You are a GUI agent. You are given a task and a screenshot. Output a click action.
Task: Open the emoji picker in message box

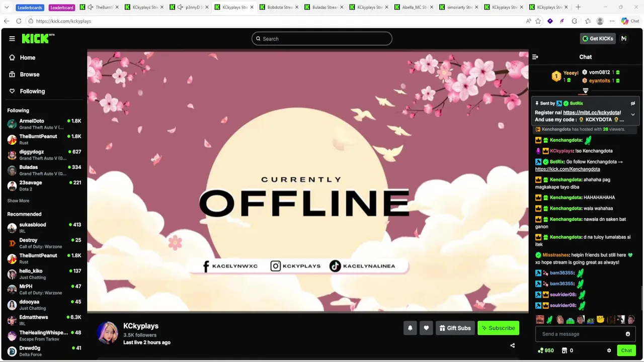coord(628,334)
